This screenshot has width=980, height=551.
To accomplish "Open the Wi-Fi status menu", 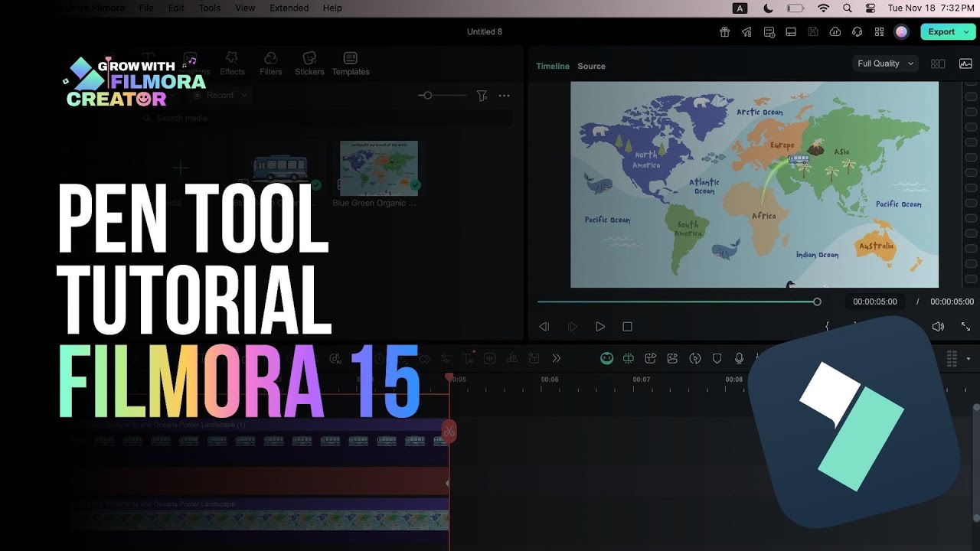I will coord(824,8).
